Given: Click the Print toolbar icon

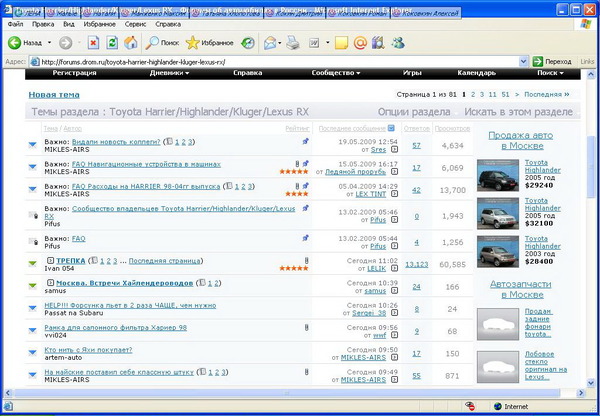Looking at the screenshot, I should tap(293, 43).
